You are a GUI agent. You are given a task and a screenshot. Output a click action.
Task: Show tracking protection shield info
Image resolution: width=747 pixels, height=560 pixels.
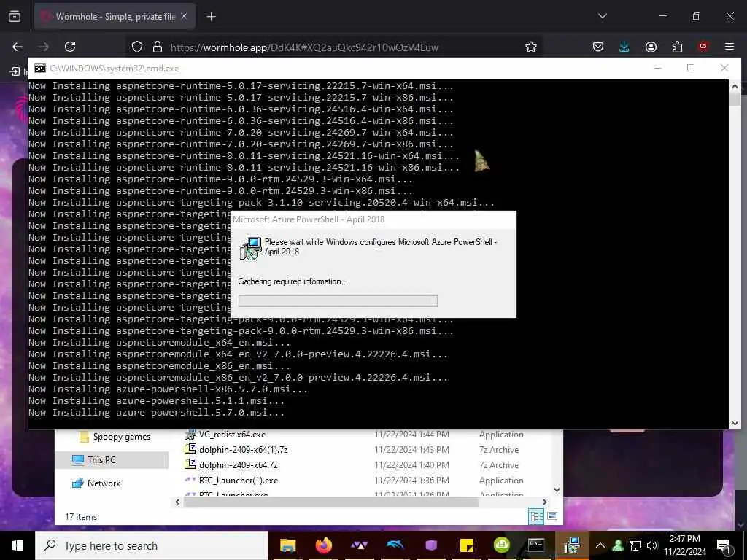(x=137, y=47)
